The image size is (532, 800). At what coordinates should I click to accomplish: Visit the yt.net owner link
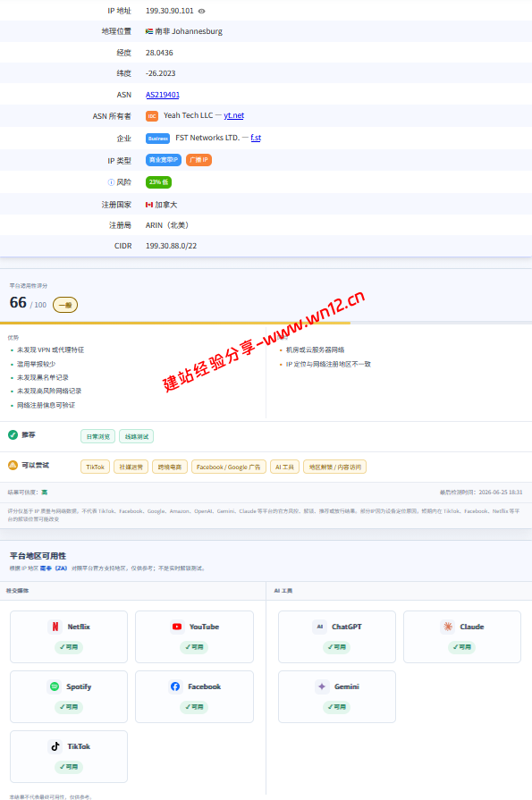point(234,115)
